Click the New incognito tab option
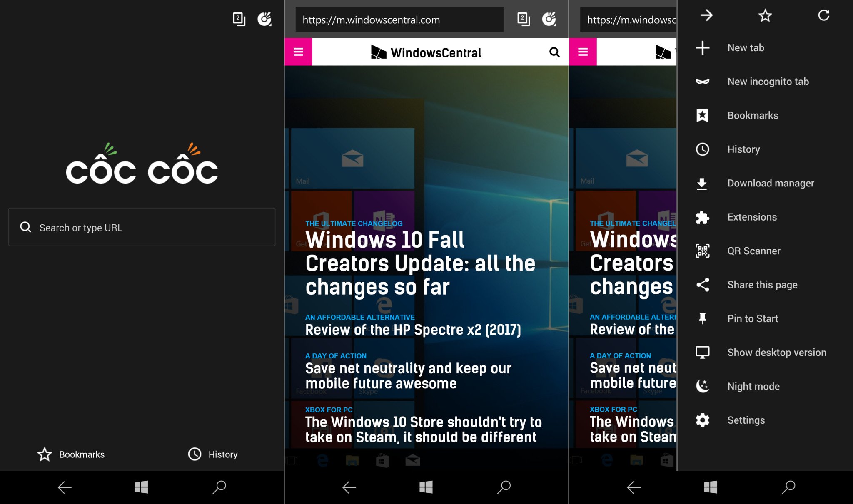 point(768,82)
